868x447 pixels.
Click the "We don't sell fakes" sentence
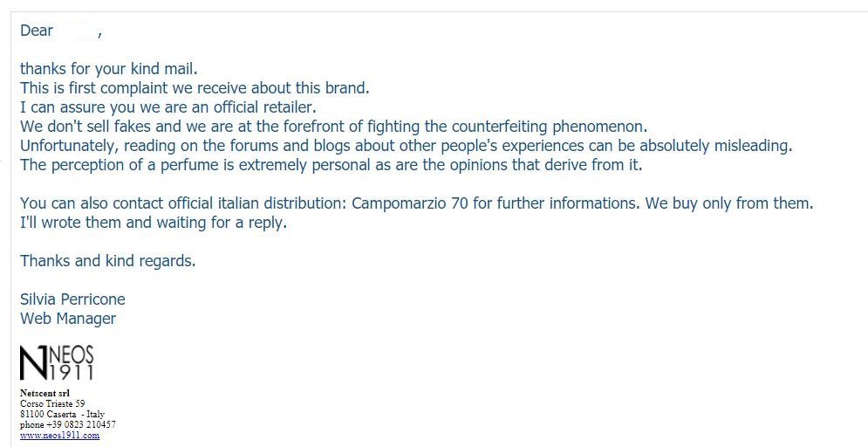(x=333, y=127)
